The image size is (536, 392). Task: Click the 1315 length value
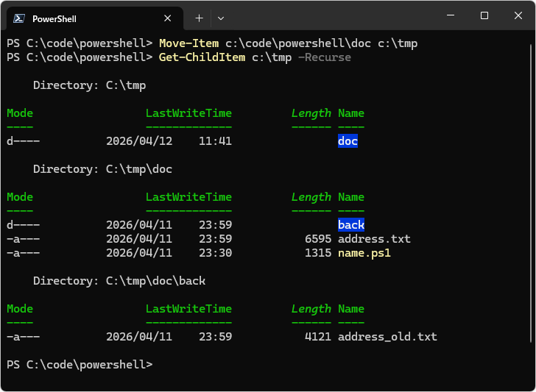[318, 253]
